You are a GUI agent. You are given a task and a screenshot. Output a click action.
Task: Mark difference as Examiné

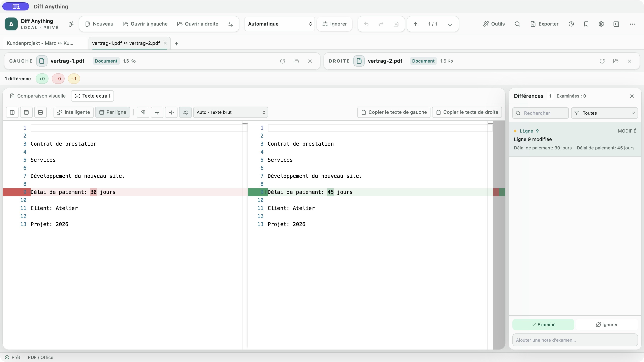pyautogui.click(x=543, y=325)
